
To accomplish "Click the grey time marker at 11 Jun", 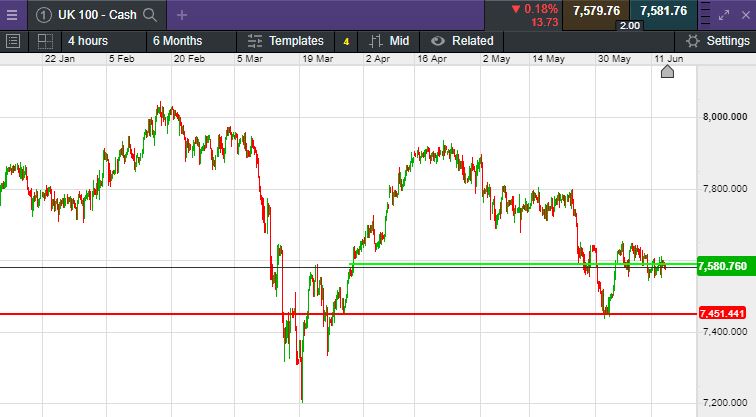I will pyautogui.click(x=668, y=71).
